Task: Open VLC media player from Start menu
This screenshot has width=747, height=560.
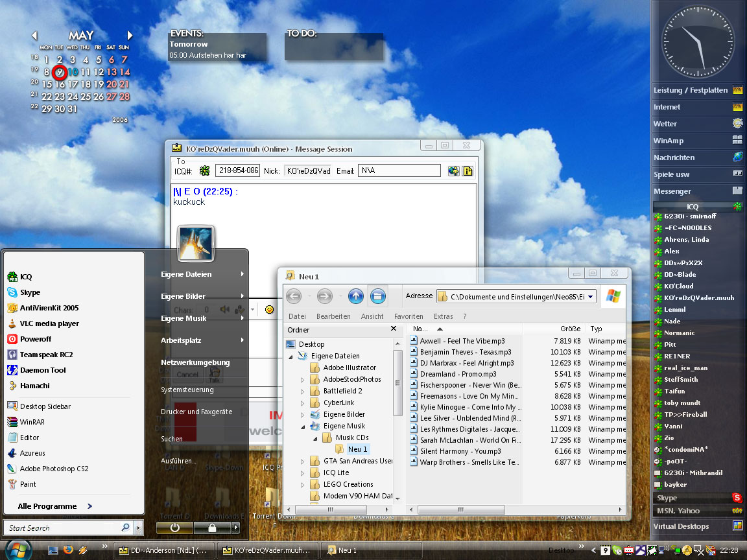Action: [x=49, y=323]
